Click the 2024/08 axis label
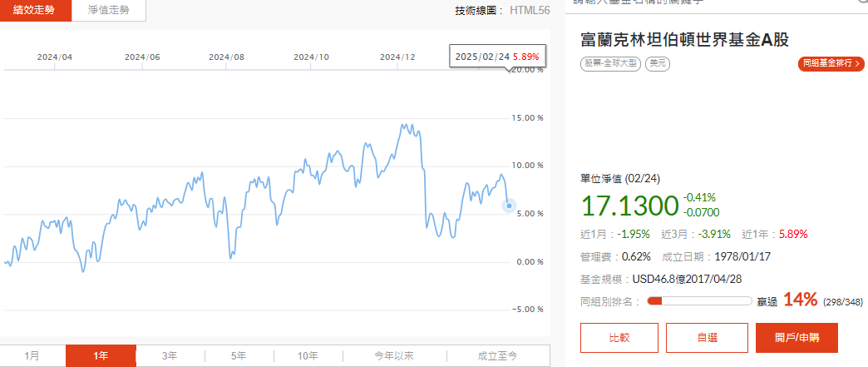Screen dimensions: 868x367 point(227,57)
